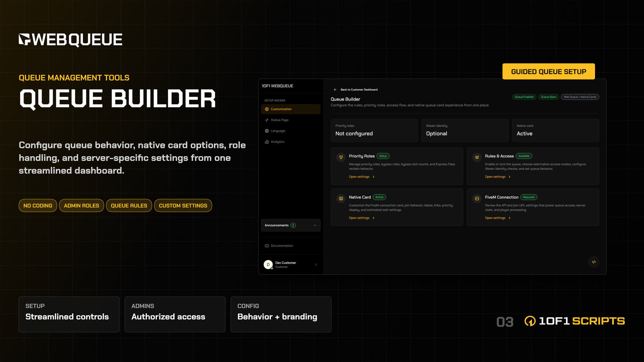Click the Dev Customer avatar
The width and height of the screenshot is (644, 362).
coord(268,265)
